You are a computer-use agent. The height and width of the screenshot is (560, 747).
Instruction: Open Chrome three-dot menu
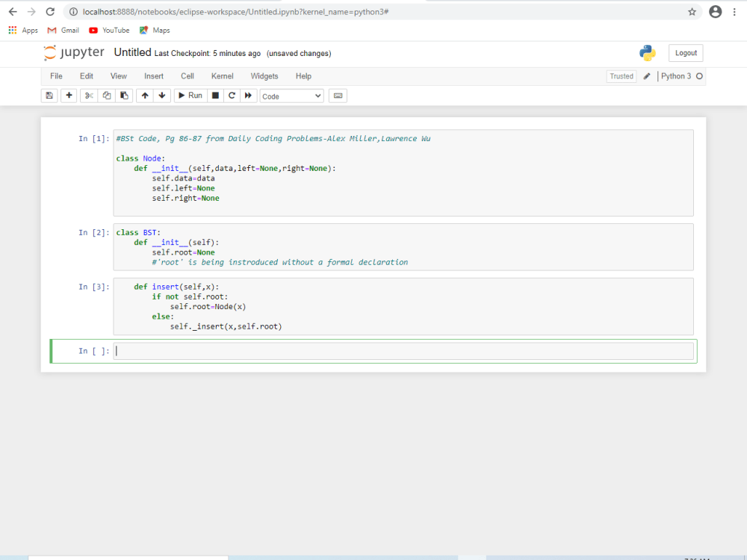[x=734, y=12]
